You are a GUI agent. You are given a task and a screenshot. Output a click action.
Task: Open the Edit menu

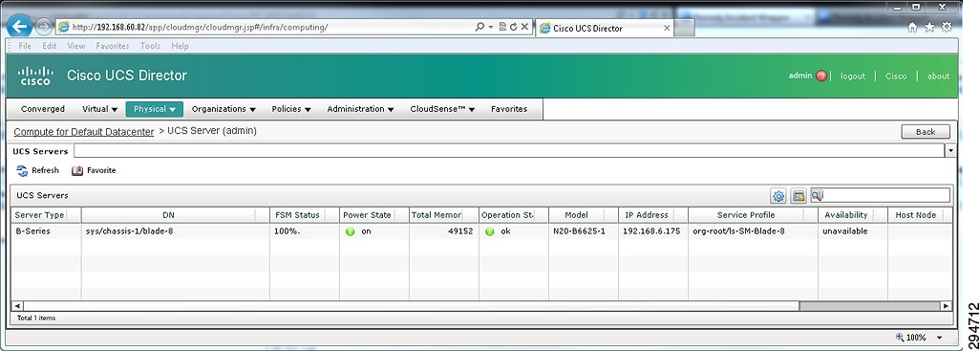click(x=50, y=46)
